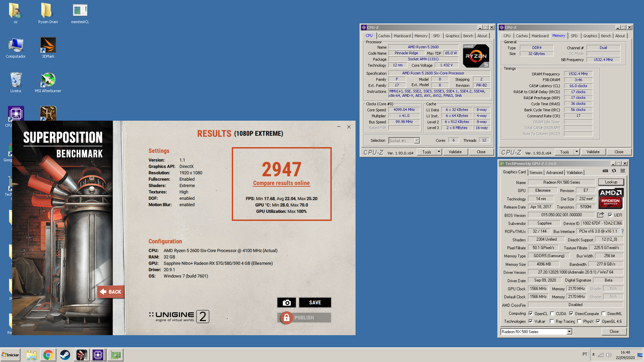
Task: Click the Iniciar start button
Action: (10, 355)
